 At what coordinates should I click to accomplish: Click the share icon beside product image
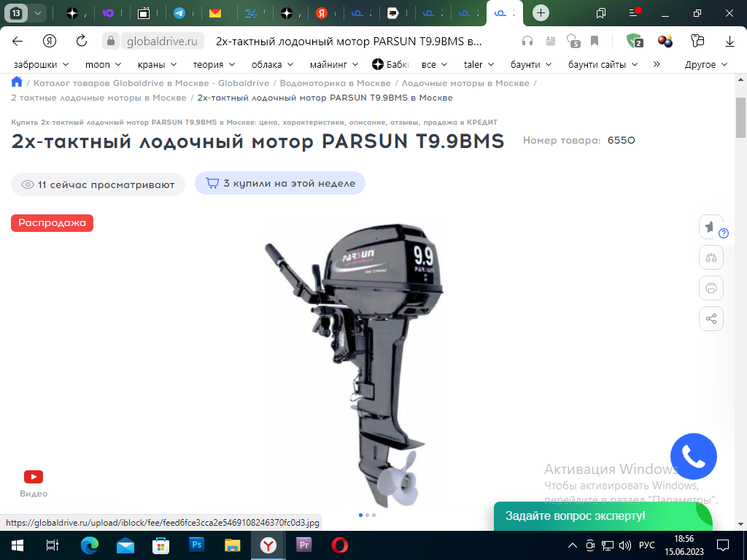click(711, 319)
